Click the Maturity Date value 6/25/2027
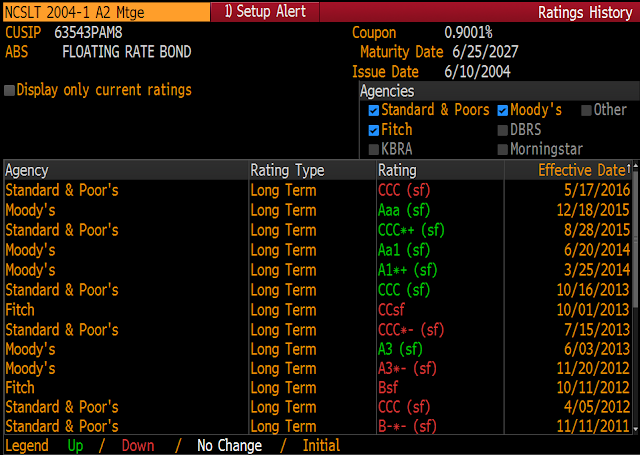Screen dimensions: 640x455 pos(485,52)
